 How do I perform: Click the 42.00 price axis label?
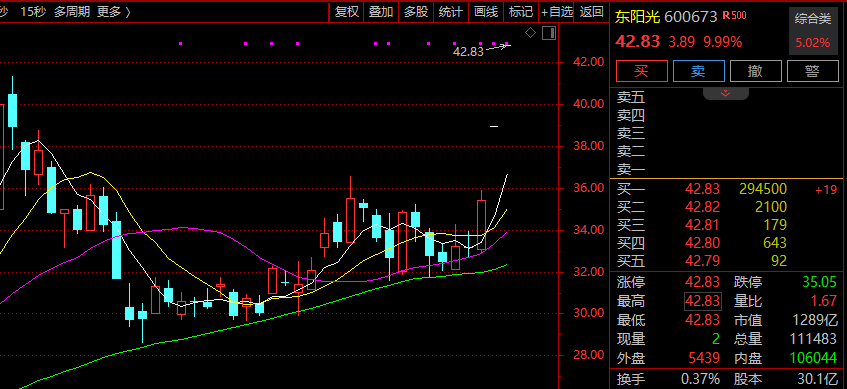589,62
